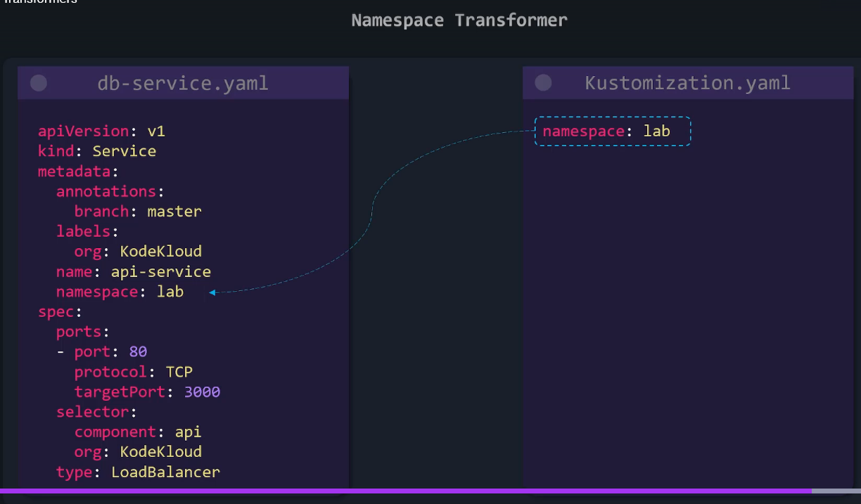Click the circle icon beside Kustomization.yaml title

tap(543, 83)
